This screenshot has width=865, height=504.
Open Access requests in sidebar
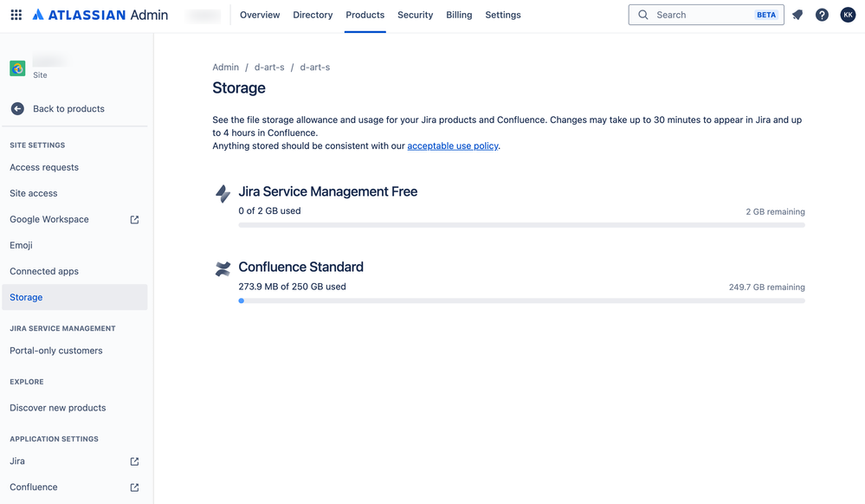pos(44,167)
